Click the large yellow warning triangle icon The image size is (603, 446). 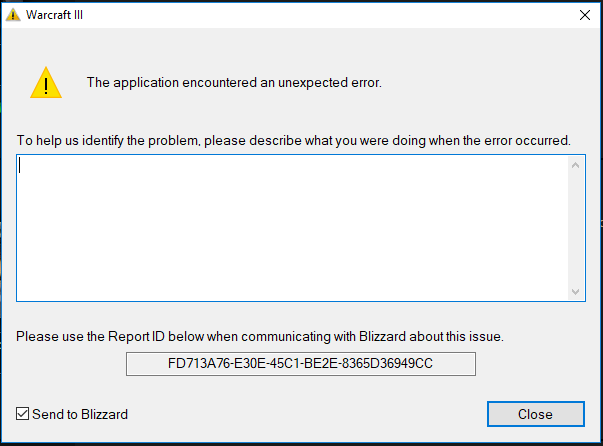click(46, 82)
